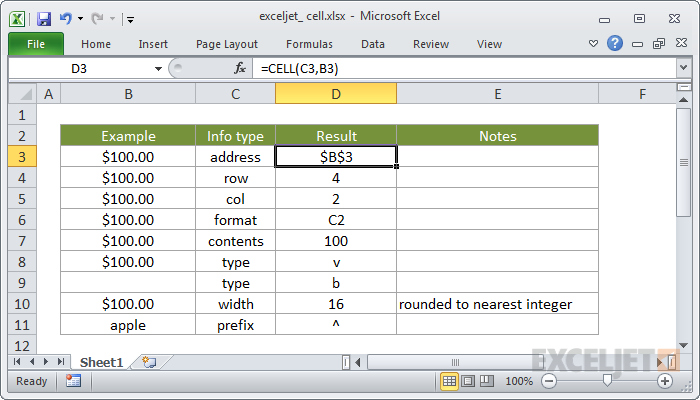The width and height of the screenshot is (700, 400).
Task: Open the Name Box dropdown arrow
Action: (x=158, y=69)
